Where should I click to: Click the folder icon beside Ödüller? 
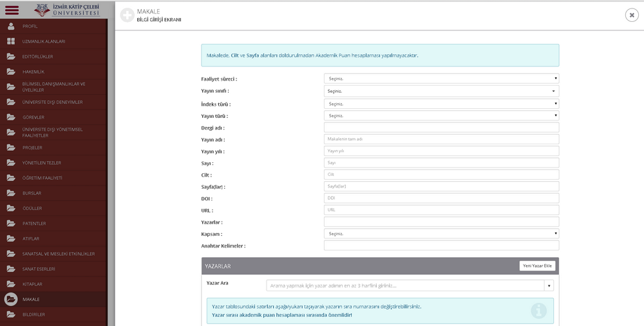click(11, 209)
